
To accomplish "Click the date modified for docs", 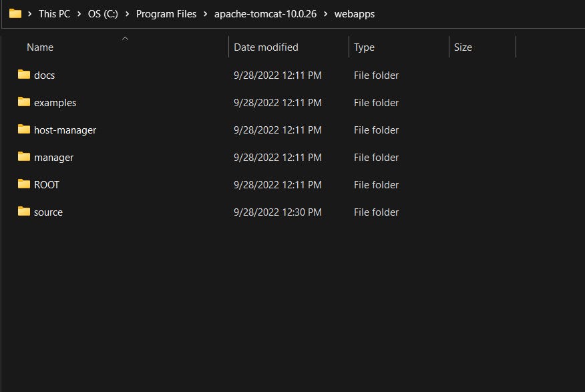I will tap(278, 75).
